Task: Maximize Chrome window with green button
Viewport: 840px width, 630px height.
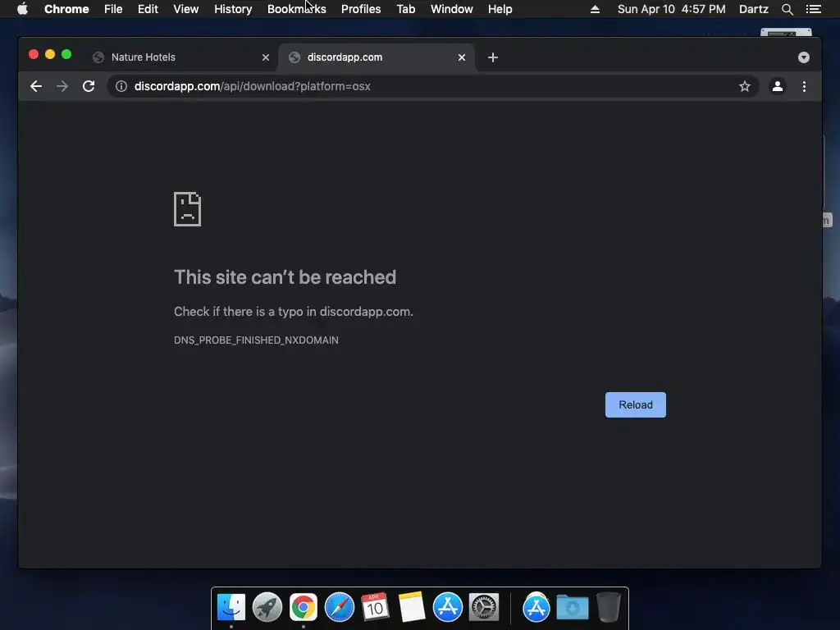Action: [66, 54]
